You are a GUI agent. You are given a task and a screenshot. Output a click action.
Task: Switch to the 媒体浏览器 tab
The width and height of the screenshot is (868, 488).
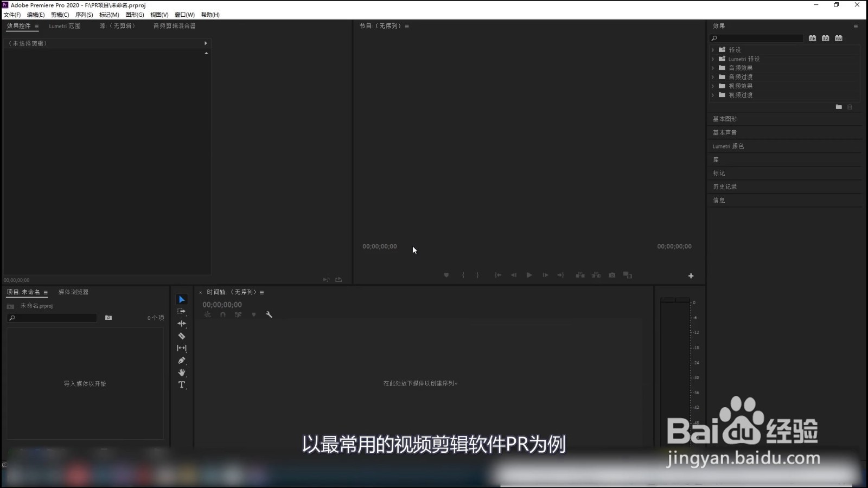point(73,292)
